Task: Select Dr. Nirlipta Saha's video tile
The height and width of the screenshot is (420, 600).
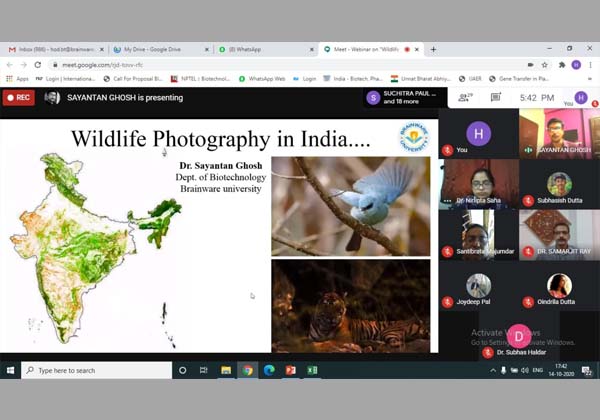Action: click(477, 184)
